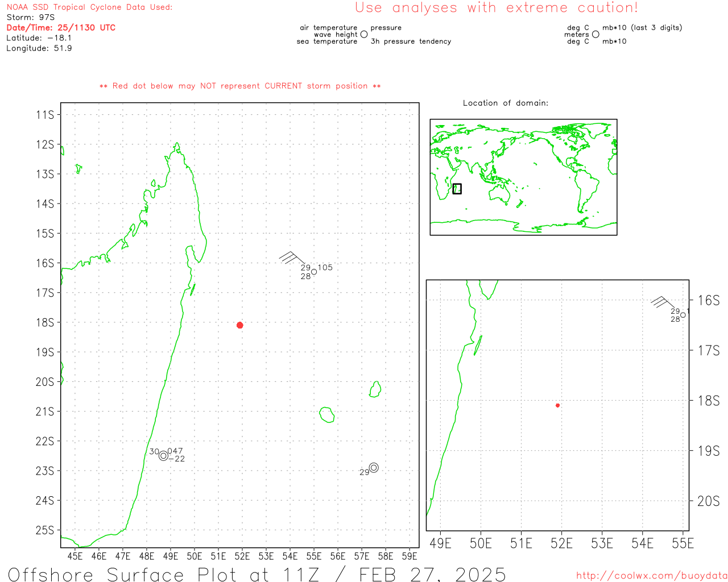Image resolution: width=728 pixels, height=582 pixels.
Task: Click the 11S latitude axis label
Action: pos(45,115)
